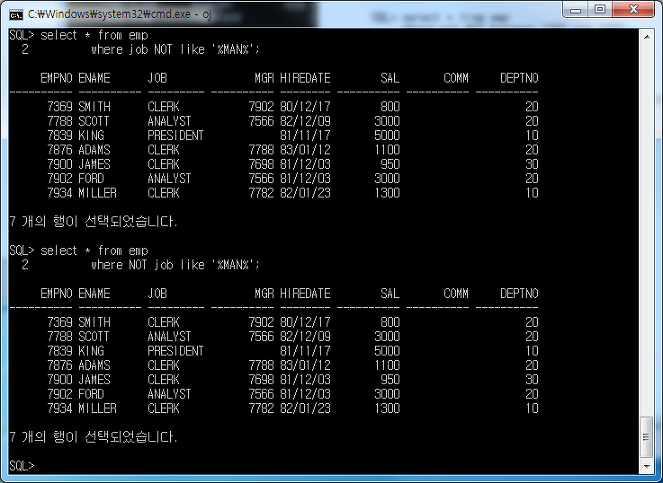Open the cmd.exe system menu icon
This screenshot has width=663, height=483.
pos(16,15)
